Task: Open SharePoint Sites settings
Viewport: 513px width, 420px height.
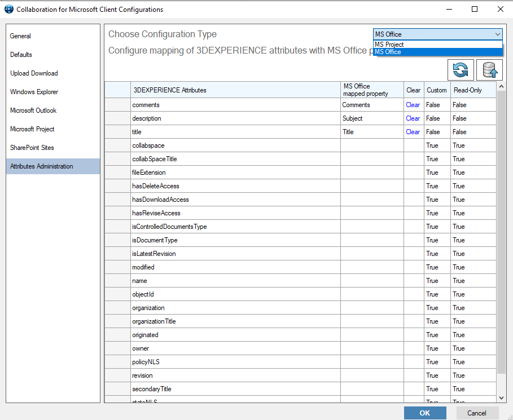Action: tap(53, 148)
